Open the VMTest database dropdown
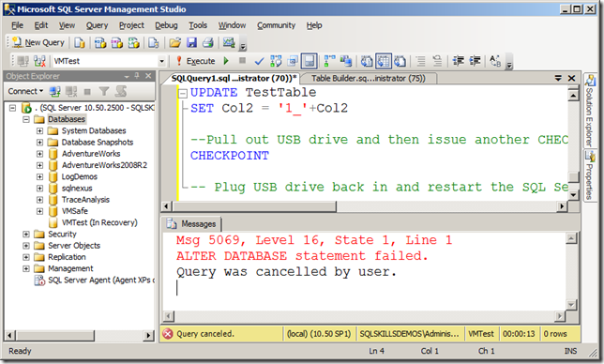604x364 pixels. point(161,61)
